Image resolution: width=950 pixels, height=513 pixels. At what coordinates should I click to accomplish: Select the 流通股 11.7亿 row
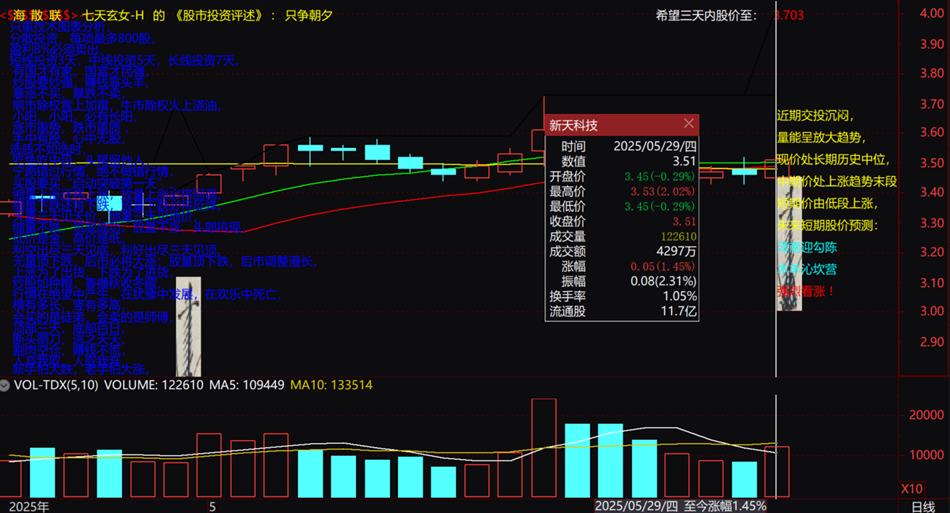click(622, 311)
